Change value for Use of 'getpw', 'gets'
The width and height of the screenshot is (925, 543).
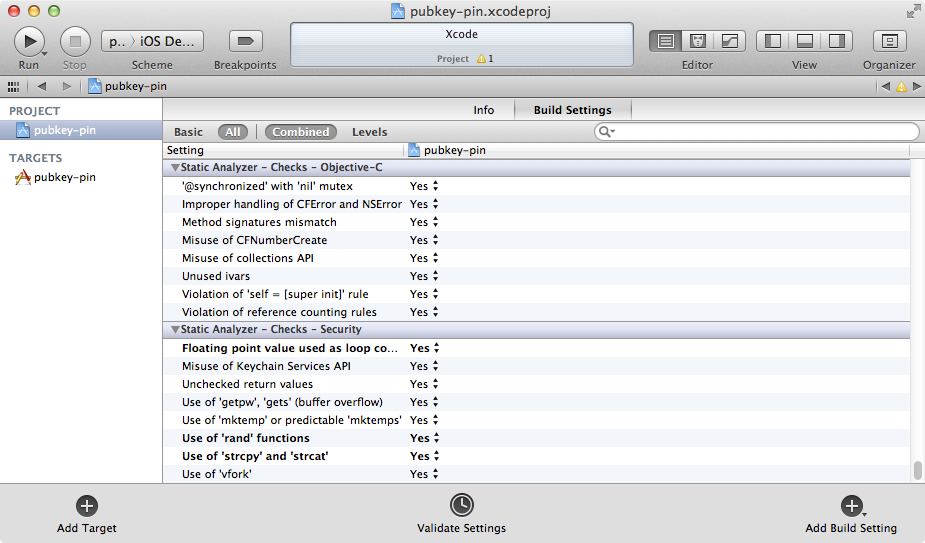point(424,402)
